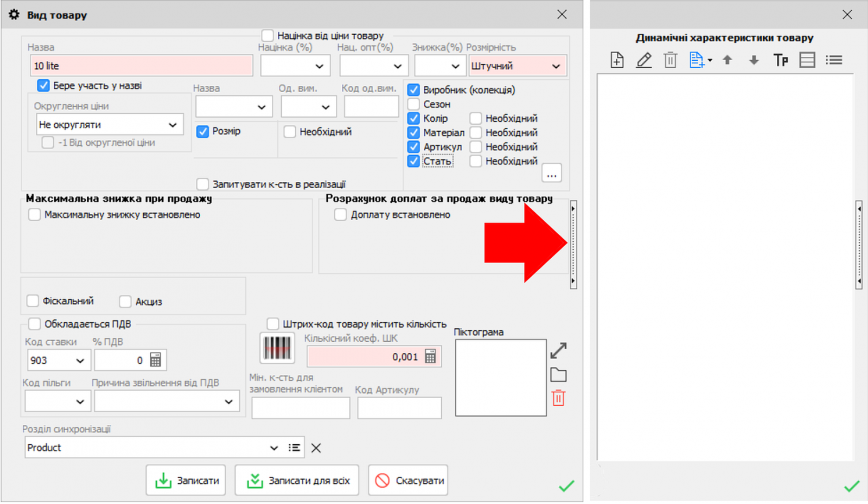This screenshot has width=868, height=504.
Task: Click the Назва input field
Action: pos(141,66)
